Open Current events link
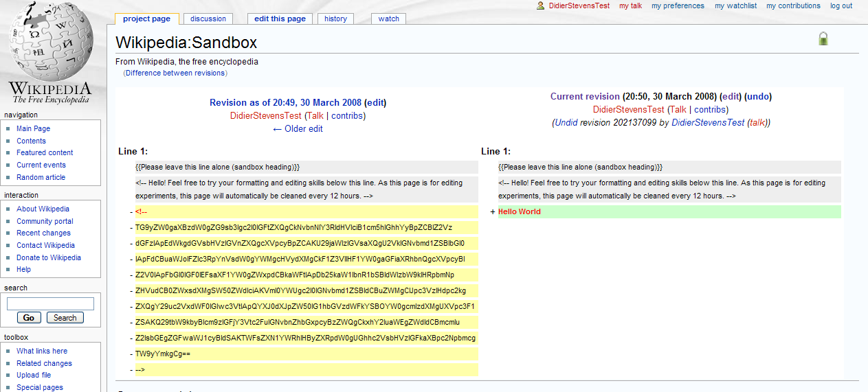 [41, 165]
